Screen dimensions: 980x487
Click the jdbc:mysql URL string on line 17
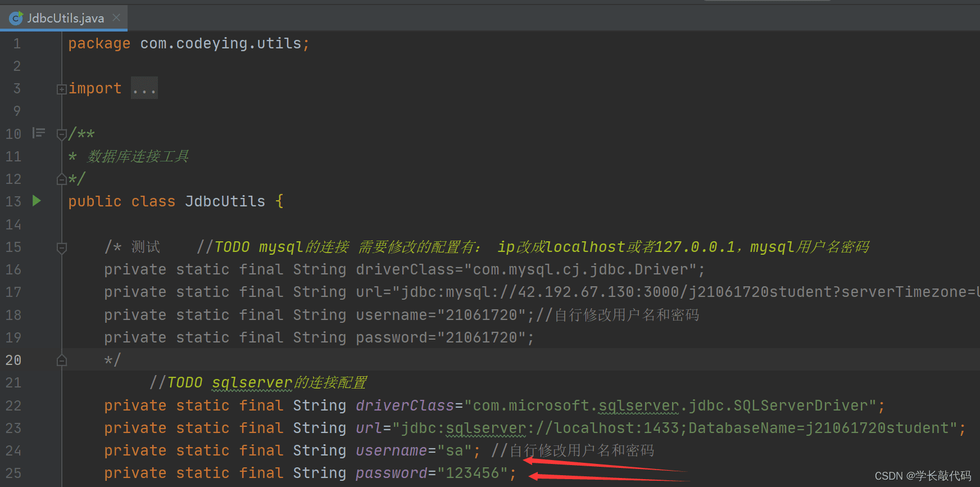pos(686,292)
